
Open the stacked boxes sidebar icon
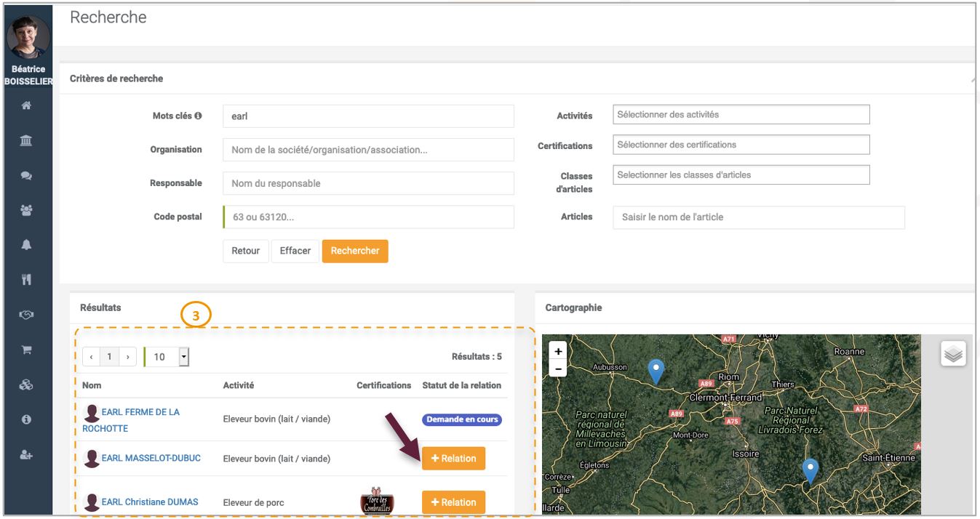pyautogui.click(x=26, y=385)
